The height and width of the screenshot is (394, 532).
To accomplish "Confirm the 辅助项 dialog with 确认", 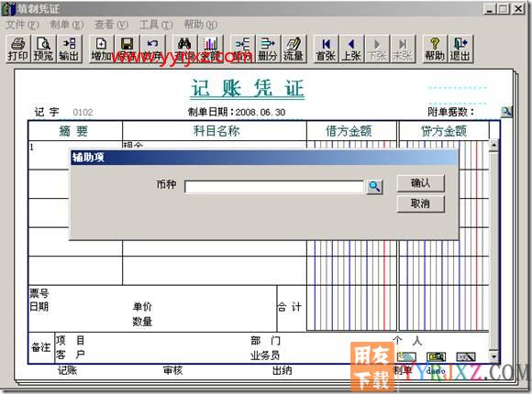I will pyautogui.click(x=420, y=183).
